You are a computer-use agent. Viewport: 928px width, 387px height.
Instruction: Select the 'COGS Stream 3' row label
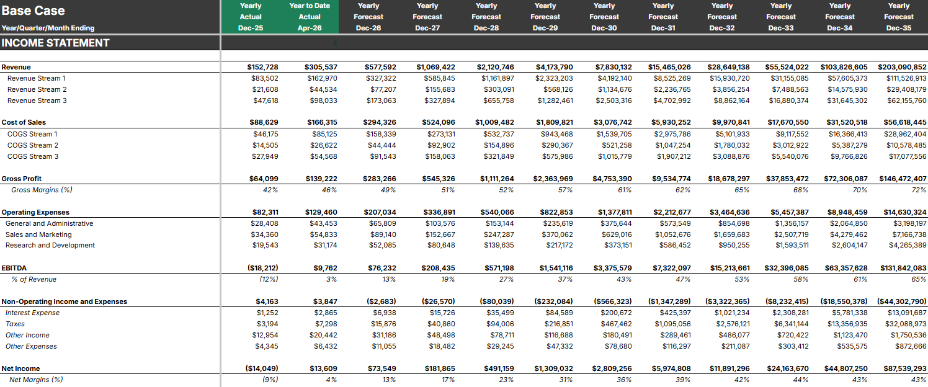coord(33,156)
